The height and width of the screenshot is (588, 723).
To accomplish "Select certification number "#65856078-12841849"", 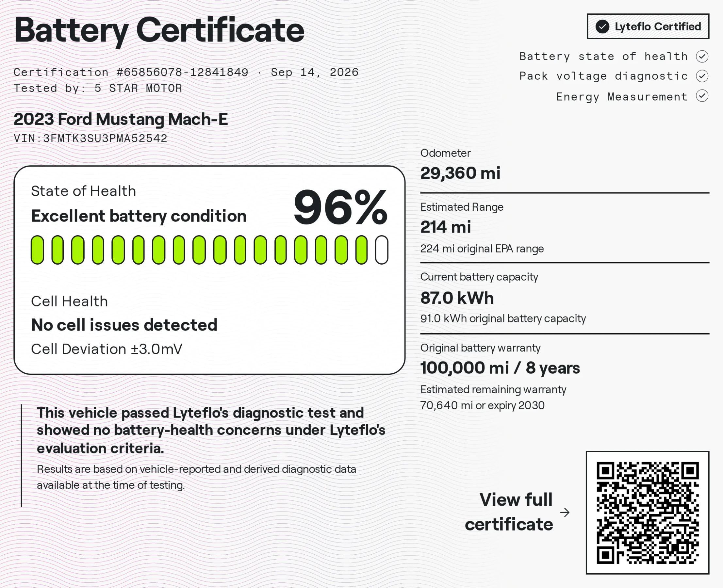I will (182, 72).
